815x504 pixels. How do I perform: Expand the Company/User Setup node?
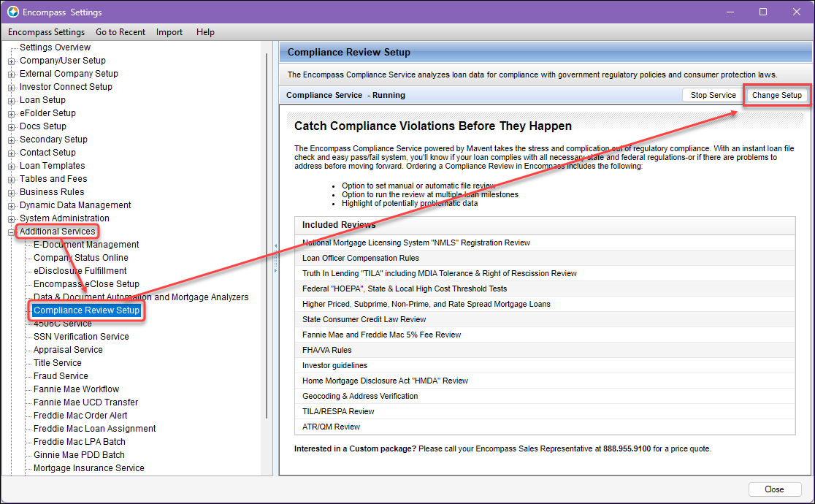click(12, 61)
